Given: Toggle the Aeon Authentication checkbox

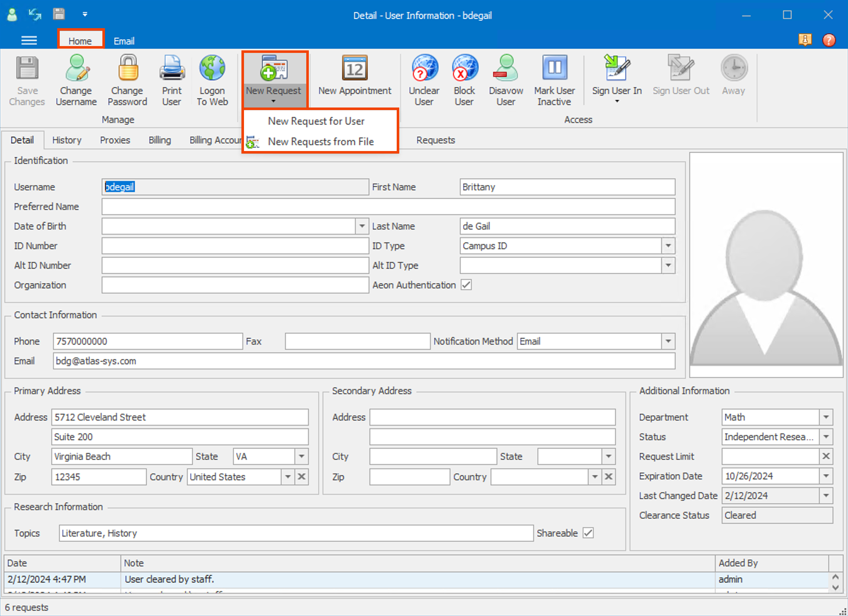Looking at the screenshot, I should [466, 285].
